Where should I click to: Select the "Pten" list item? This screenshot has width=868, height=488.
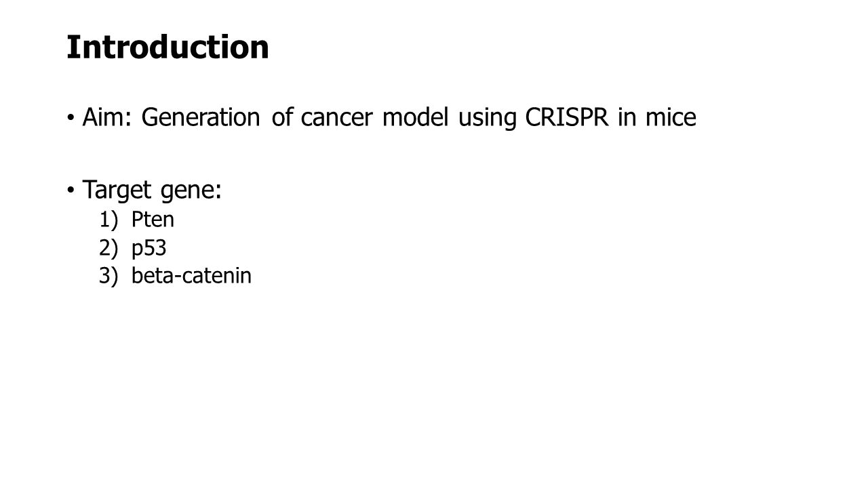click(x=153, y=220)
